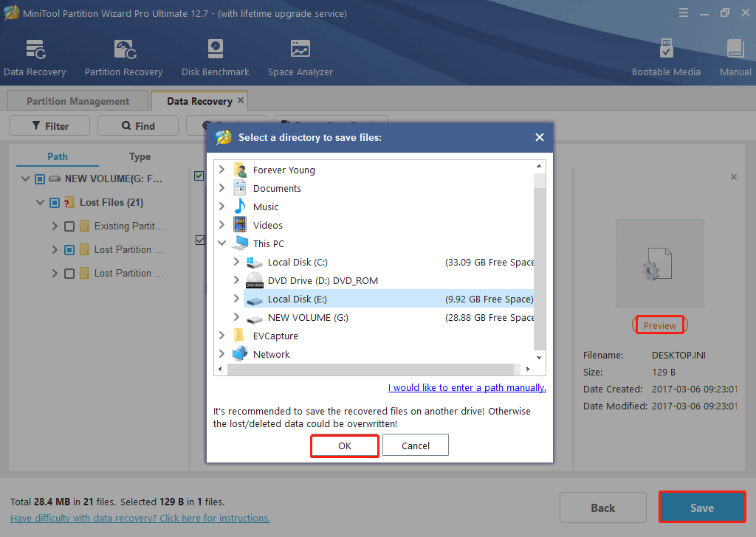Screen dimensions: 756x537
Task: Expand the Music folder node
Action: (221, 206)
